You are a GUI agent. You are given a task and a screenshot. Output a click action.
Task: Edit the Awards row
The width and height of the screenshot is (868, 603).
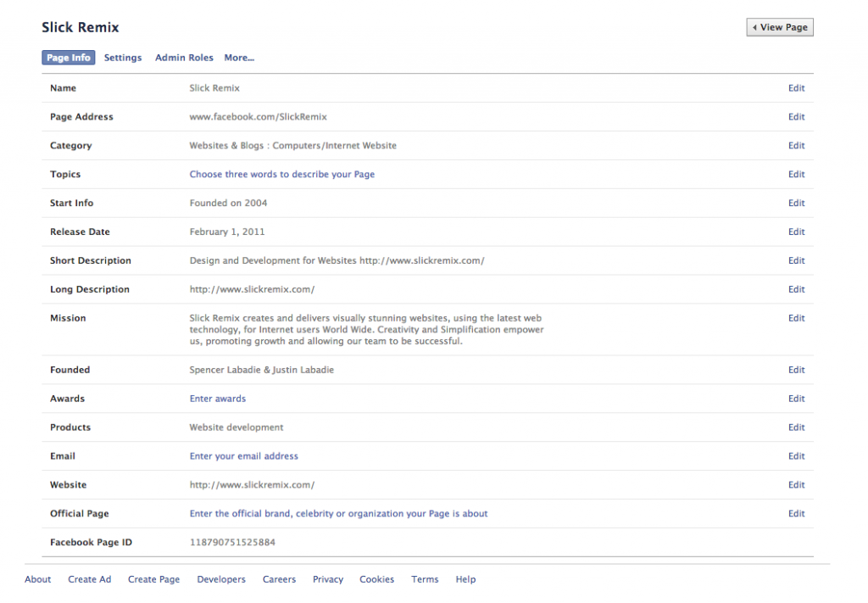point(796,399)
